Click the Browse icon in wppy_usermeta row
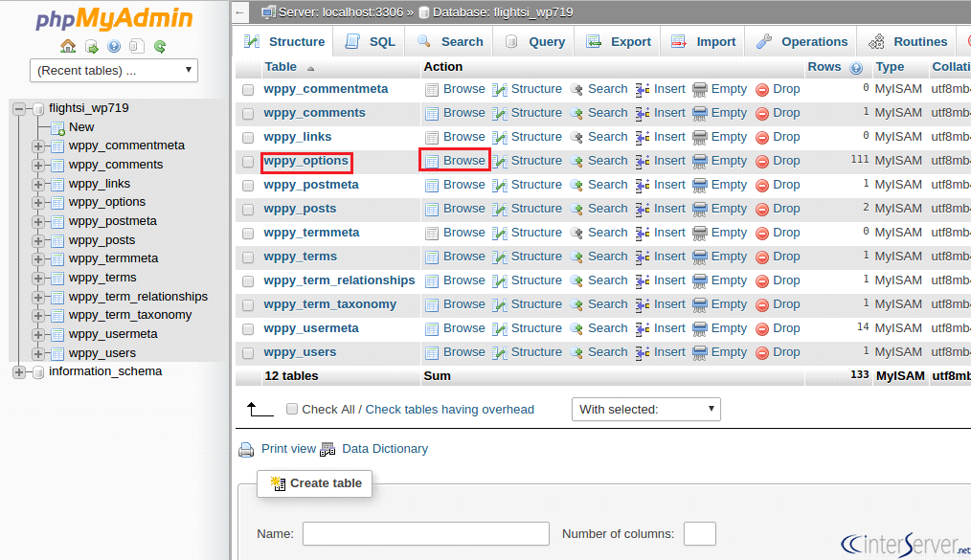Viewport: 971px width, 560px height. point(432,328)
